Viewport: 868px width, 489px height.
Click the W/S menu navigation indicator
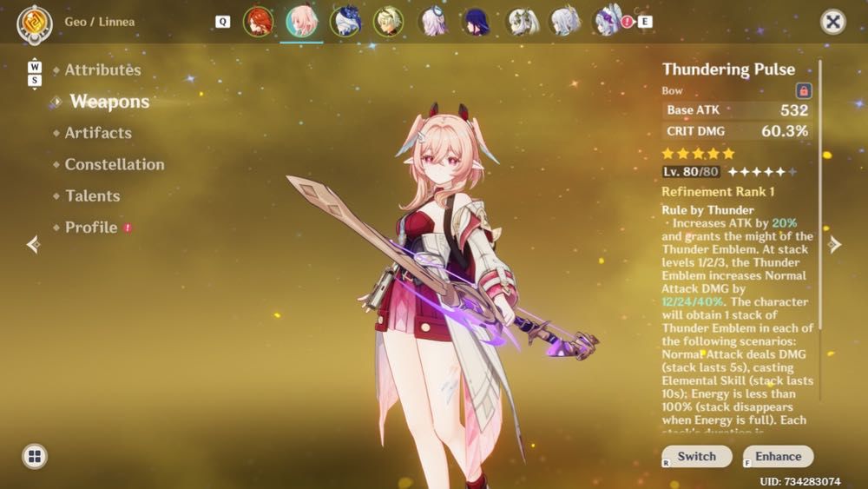[35, 74]
